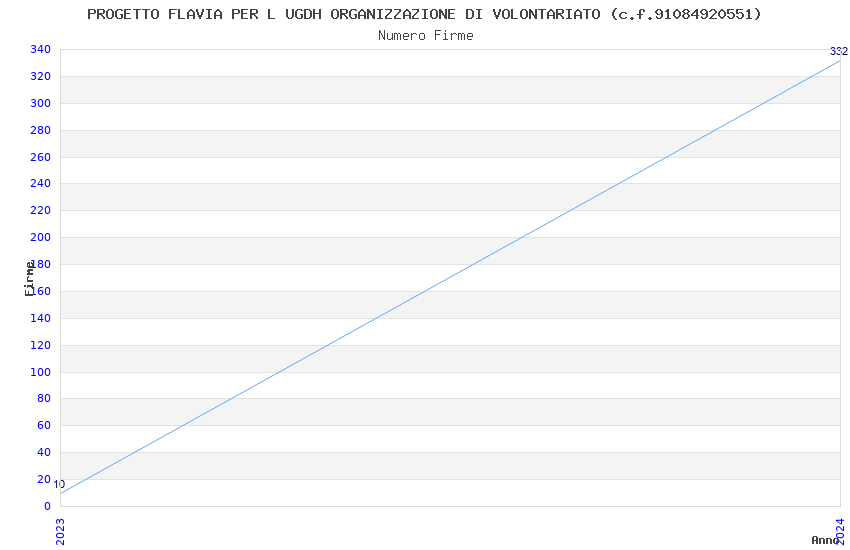Click the 320 y-axis tick label
The image size is (850, 550).
tap(41, 76)
